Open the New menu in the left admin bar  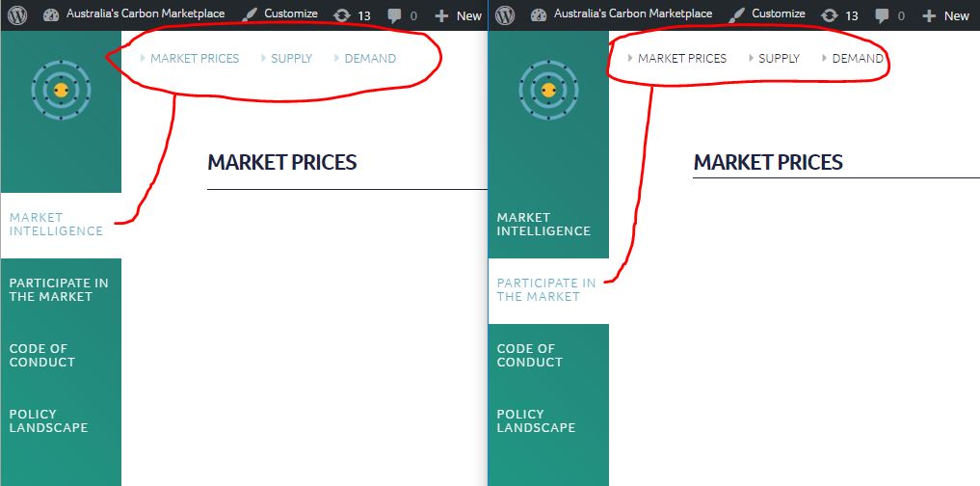468,15
